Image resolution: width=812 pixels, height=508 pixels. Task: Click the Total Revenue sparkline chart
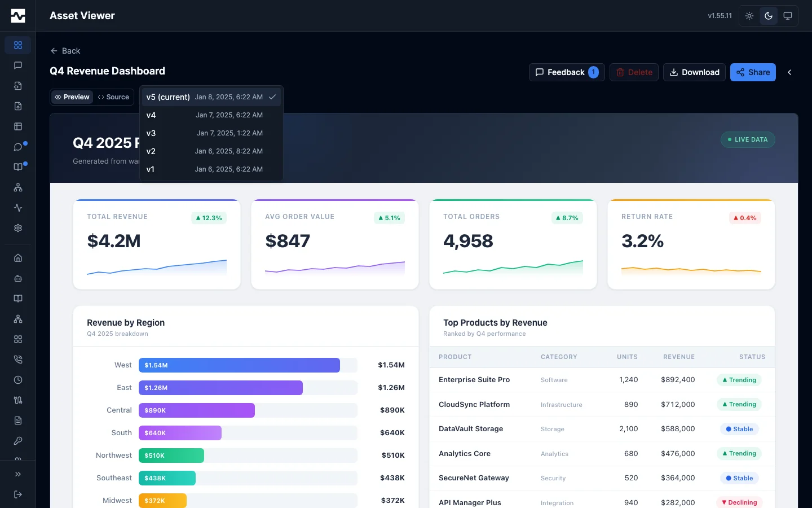tap(157, 267)
